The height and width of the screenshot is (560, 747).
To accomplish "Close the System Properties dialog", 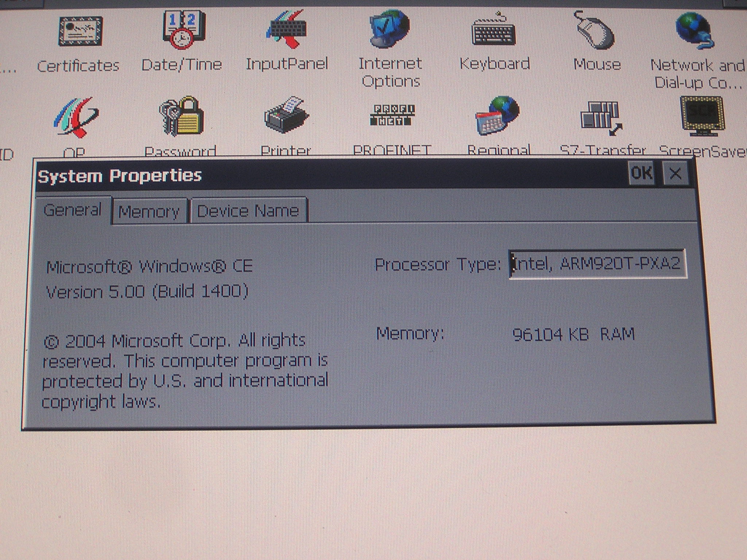I will tap(675, 174).
